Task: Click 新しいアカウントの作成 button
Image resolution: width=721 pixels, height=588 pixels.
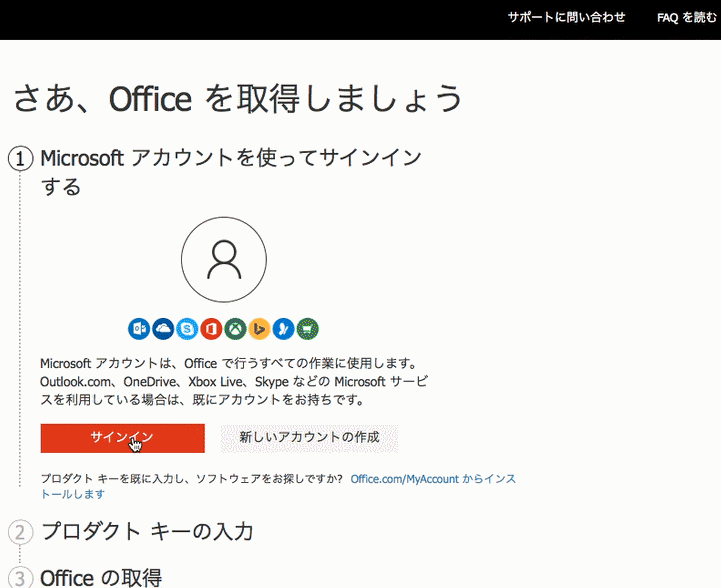Action: [x=309, y=438]
